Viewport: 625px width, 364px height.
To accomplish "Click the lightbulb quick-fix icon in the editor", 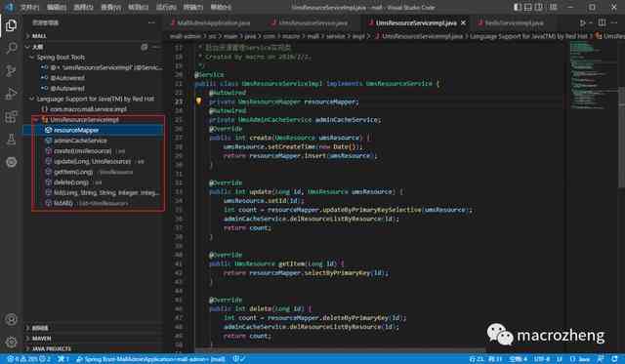I will [x=198, y=101].
